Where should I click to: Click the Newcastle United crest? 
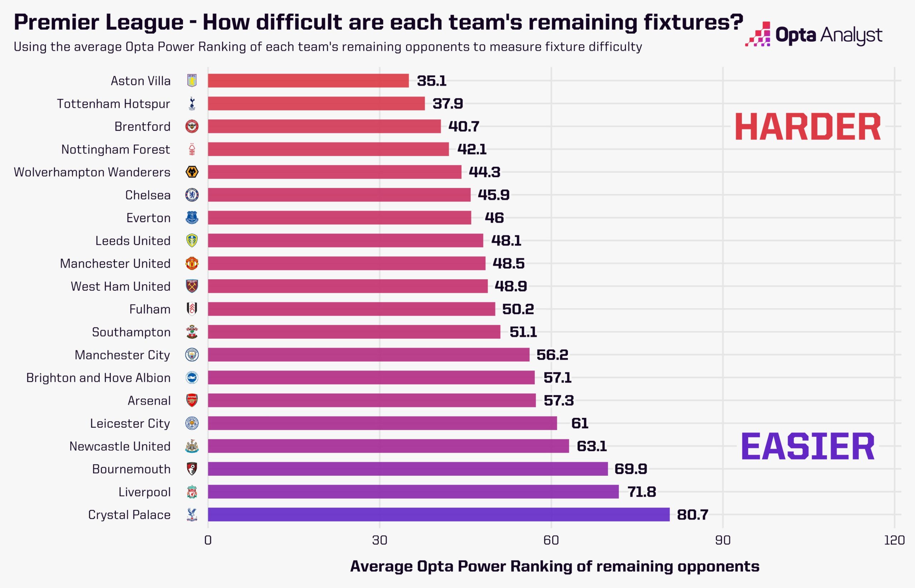(x=192, y=446)
